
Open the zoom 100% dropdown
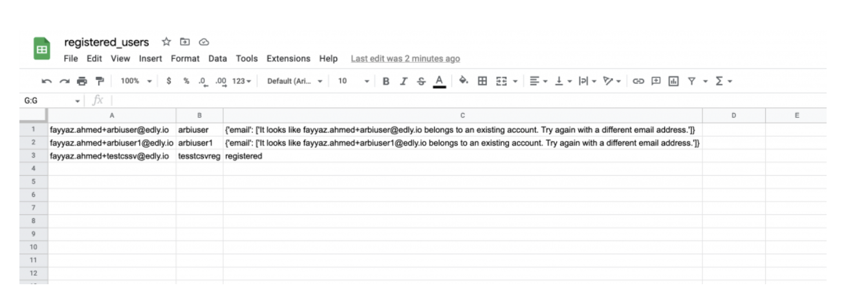coord(136,81)
